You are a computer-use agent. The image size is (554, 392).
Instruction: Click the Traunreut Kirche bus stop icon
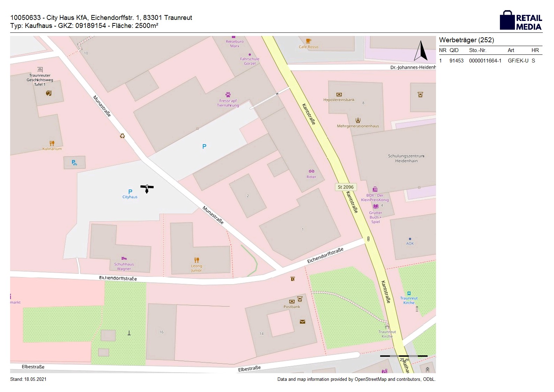pos(409,293)
